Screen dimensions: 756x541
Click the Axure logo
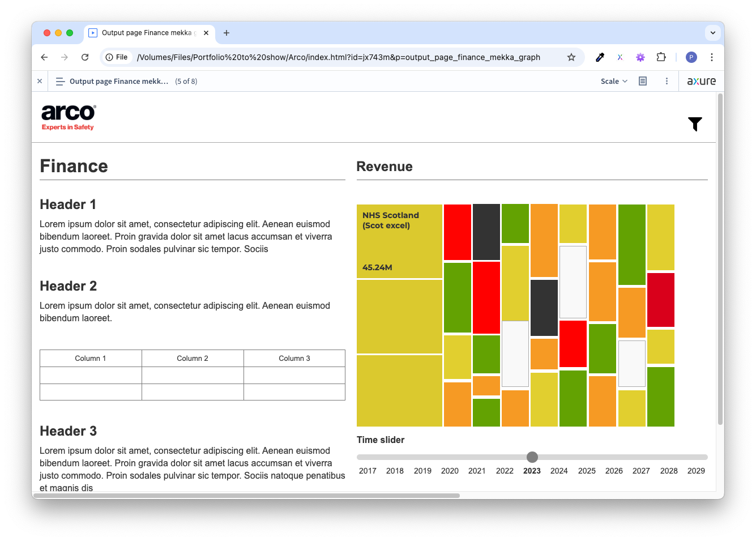tap(701, 81)
